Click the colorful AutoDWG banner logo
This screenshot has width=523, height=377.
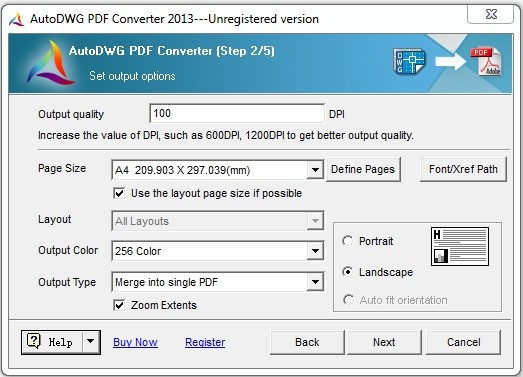51,63
